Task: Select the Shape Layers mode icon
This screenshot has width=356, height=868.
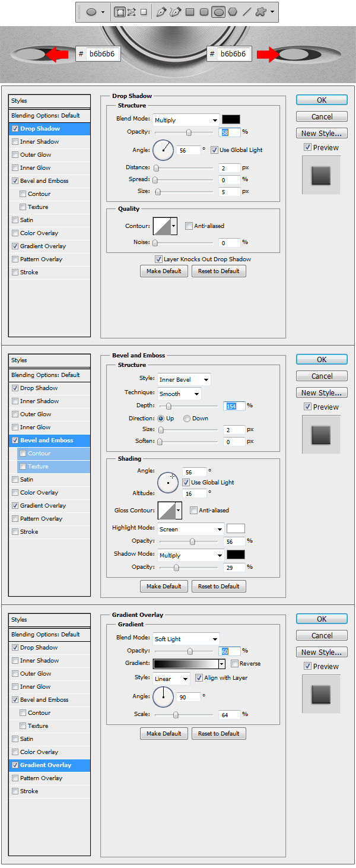Action: pyautogui.click(x=119, y=11)
